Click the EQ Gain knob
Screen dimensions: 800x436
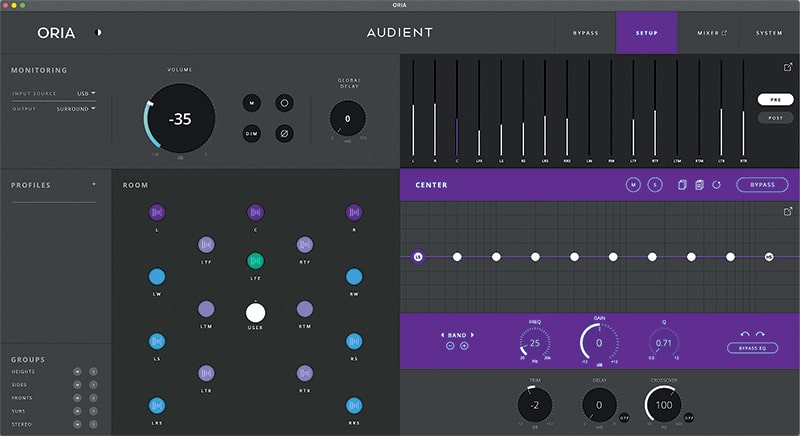point(599,343)
